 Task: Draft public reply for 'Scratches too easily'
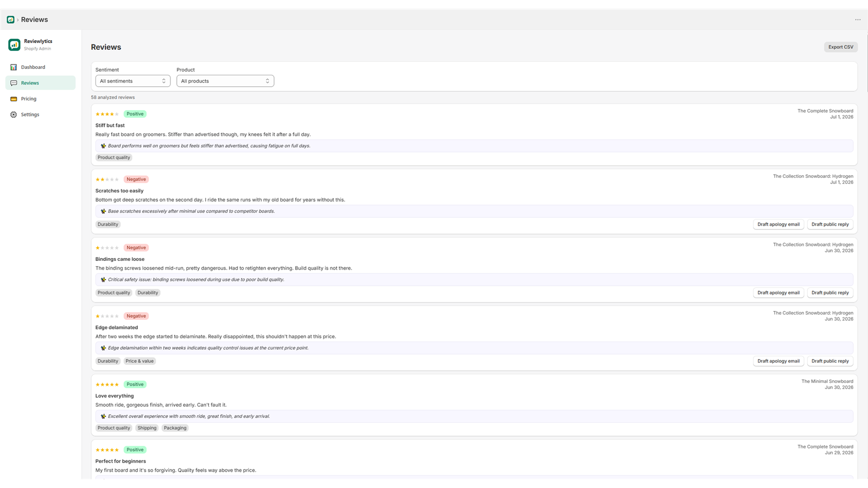830,224
